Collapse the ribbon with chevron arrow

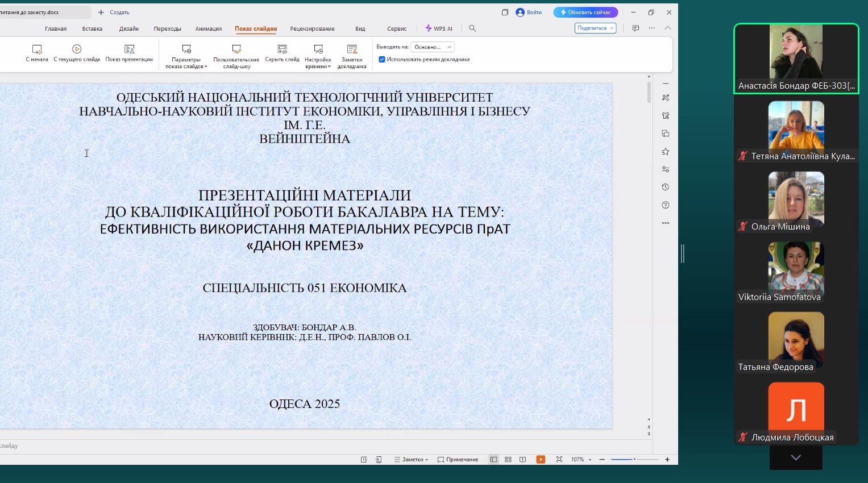click(668, 28)
